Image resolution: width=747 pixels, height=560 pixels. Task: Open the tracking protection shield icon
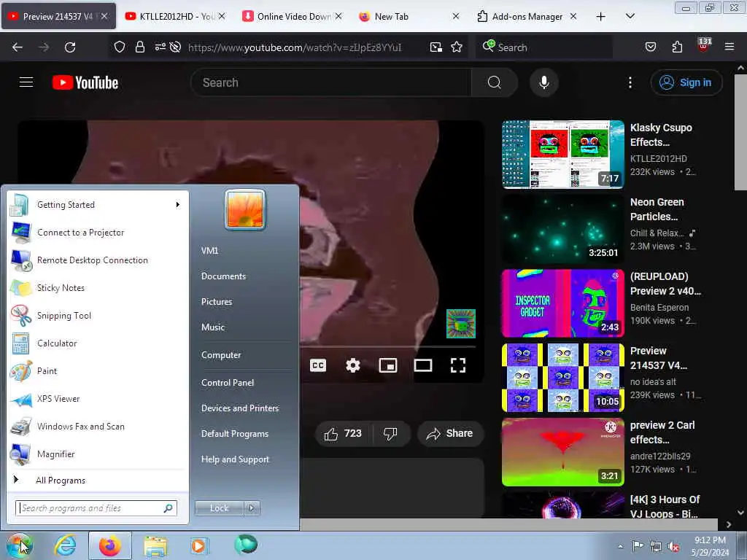tap(120, 47)
